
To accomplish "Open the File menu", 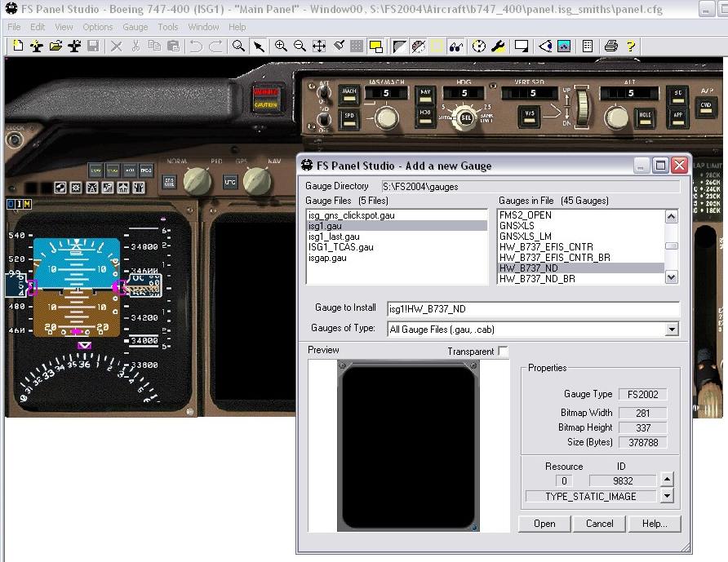I will [14, 27].
